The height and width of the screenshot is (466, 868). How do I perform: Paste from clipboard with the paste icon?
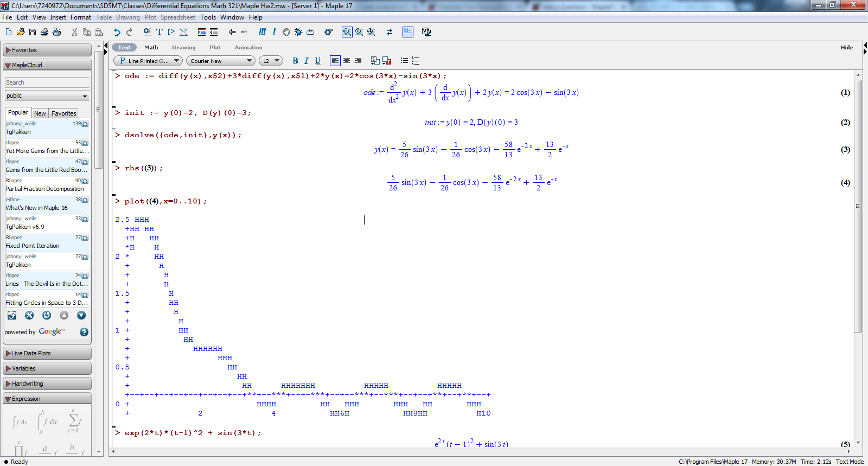coord(98,32)
